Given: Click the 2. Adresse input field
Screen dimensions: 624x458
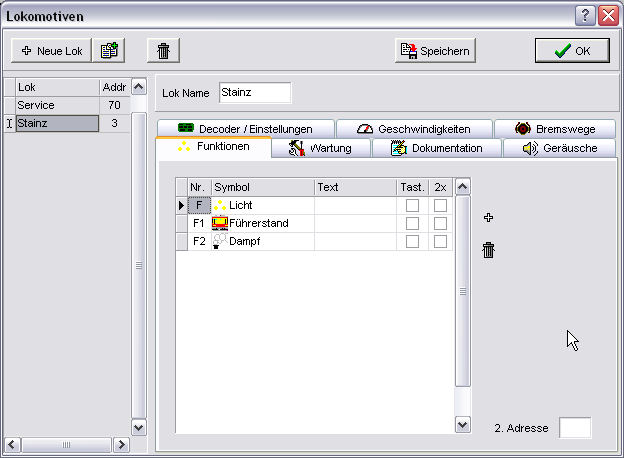Looking at the screenshot, I should click(x=575, y=428).
